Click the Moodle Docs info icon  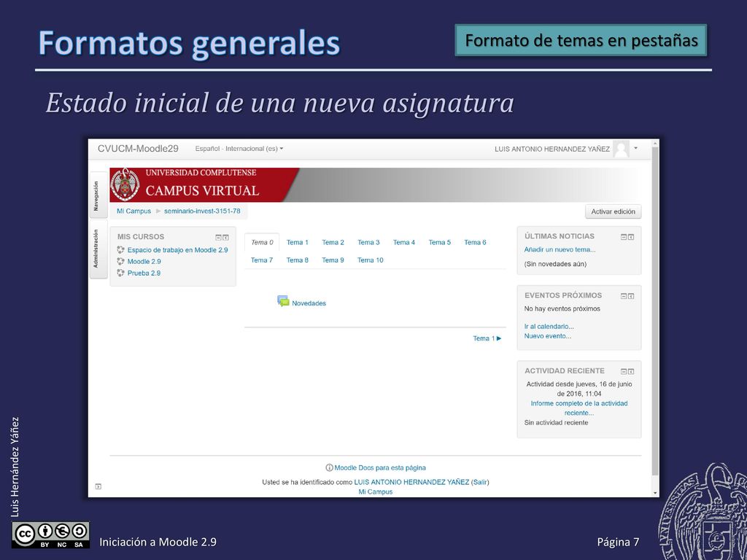(329, 467)
